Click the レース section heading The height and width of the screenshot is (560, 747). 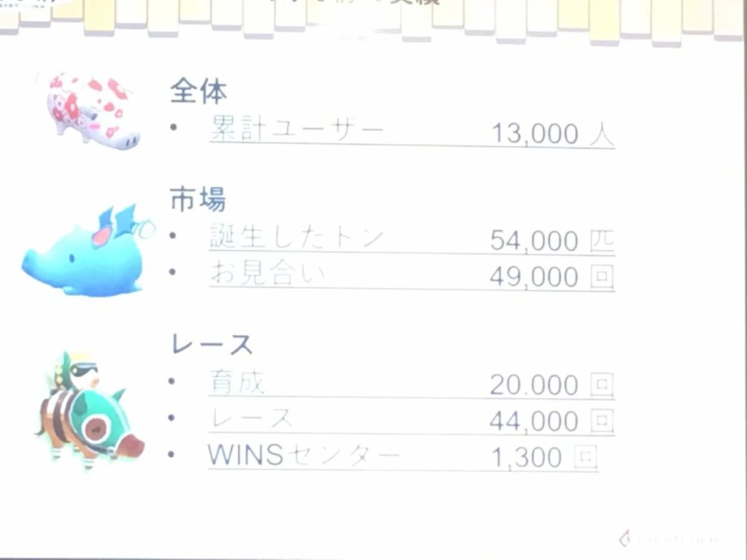tap(212, 344)
